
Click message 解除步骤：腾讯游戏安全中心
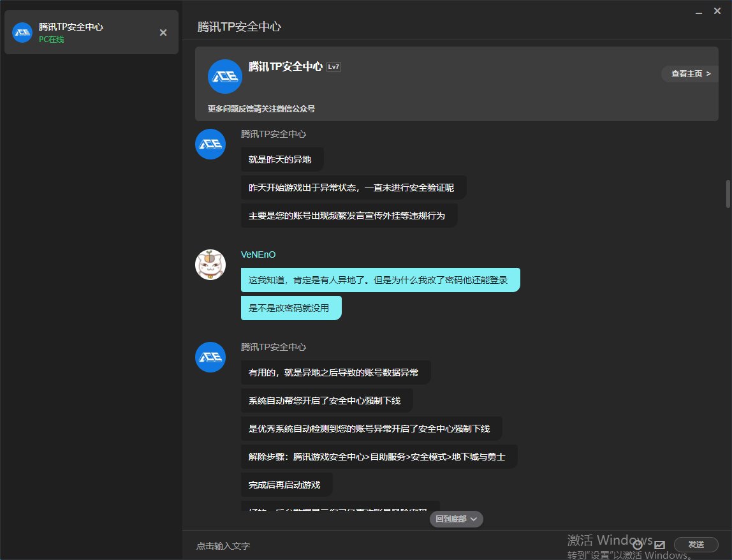pos(379,456)
